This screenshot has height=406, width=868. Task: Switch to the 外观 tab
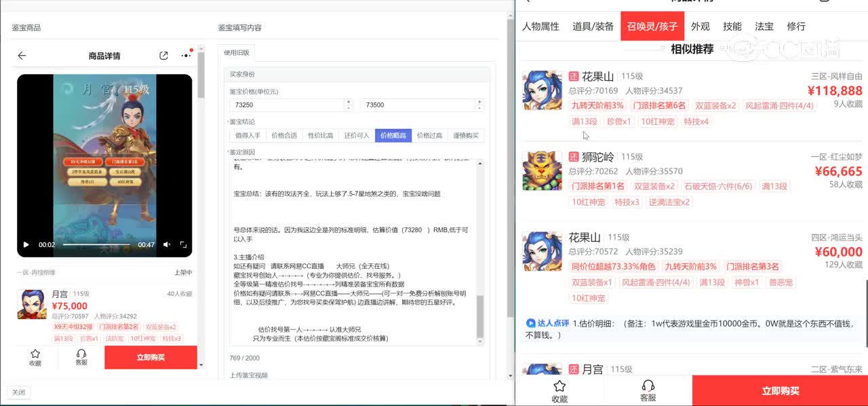tap(701, 26)
